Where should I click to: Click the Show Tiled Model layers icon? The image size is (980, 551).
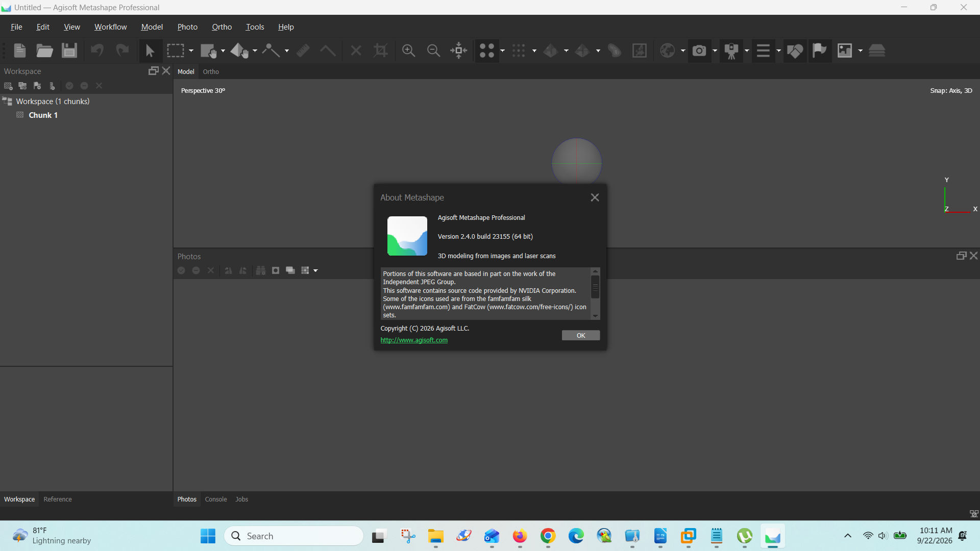pyautogui.click(x=876, y=51)
